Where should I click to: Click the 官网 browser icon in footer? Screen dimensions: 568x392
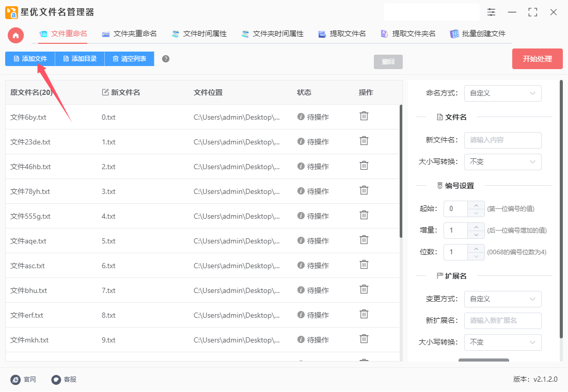click(x=15, y=380)
